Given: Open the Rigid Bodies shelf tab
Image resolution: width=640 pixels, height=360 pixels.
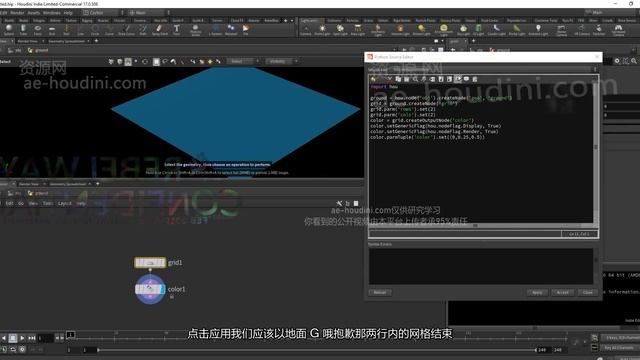Looking at the screenshot, I should pyautogui.click(x=402, y=20).
